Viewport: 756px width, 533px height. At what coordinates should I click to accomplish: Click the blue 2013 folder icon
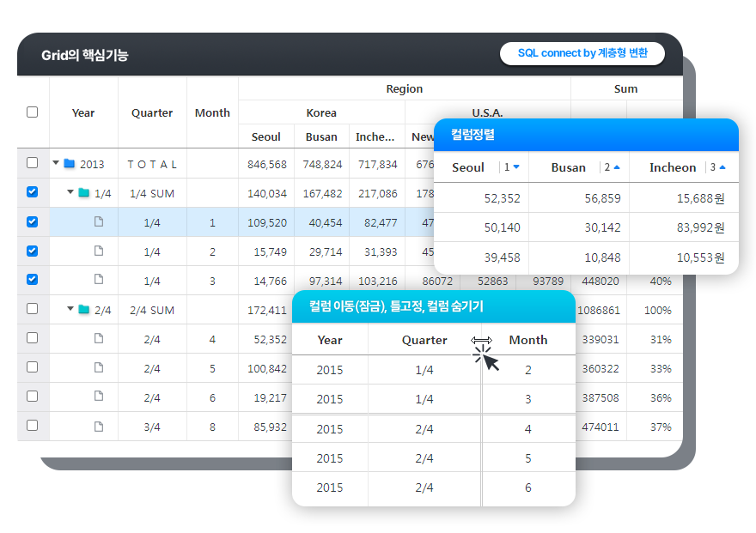70,164
